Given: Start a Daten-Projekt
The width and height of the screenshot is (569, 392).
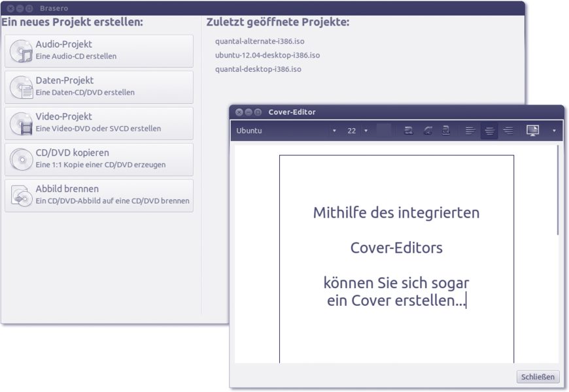Looking at the screenshot, I should [99, 87].
